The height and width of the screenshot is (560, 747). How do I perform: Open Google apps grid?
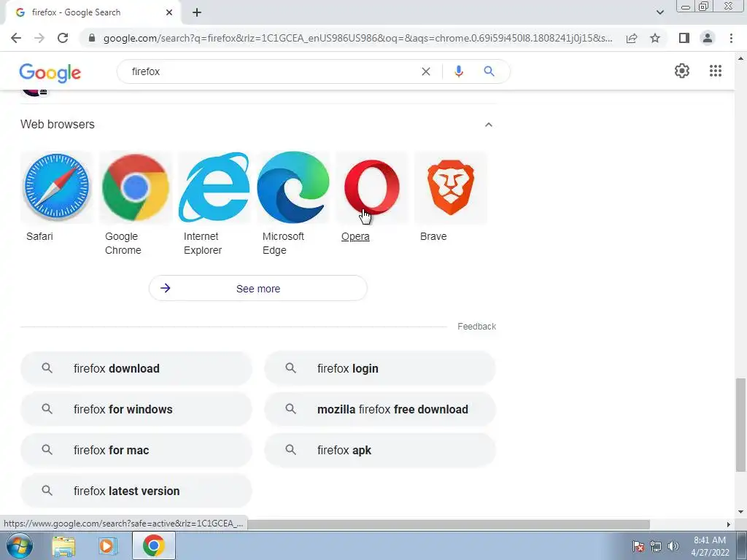point(716,71)
